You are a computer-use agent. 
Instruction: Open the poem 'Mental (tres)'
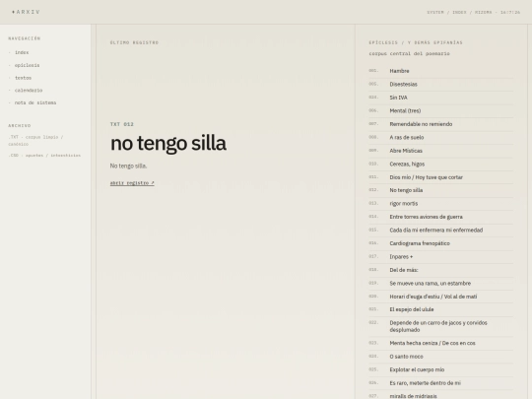[441, 110]
